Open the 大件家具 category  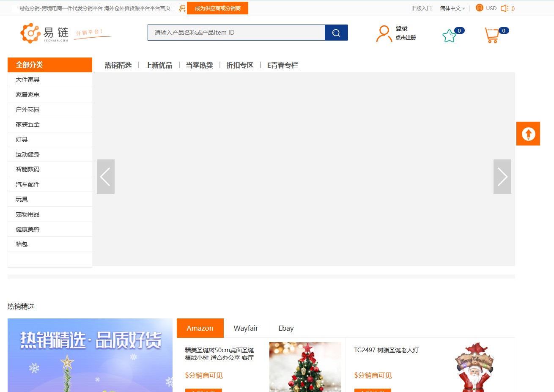28,79
